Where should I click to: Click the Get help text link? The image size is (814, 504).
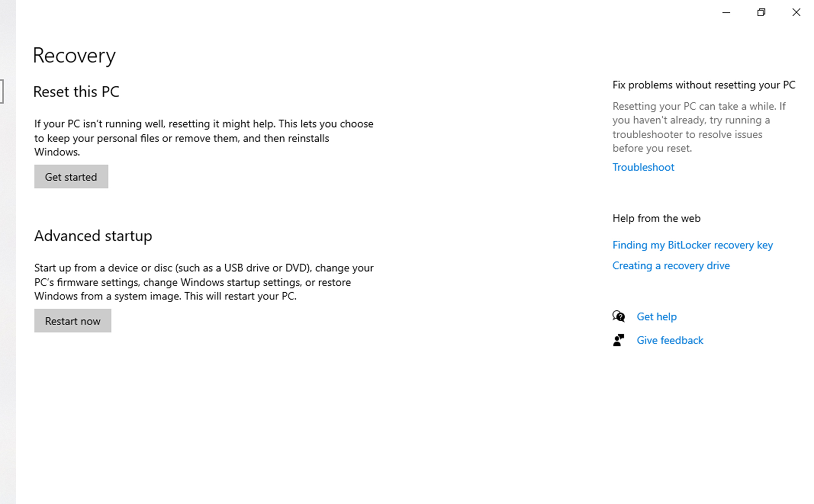pos(657,317)
